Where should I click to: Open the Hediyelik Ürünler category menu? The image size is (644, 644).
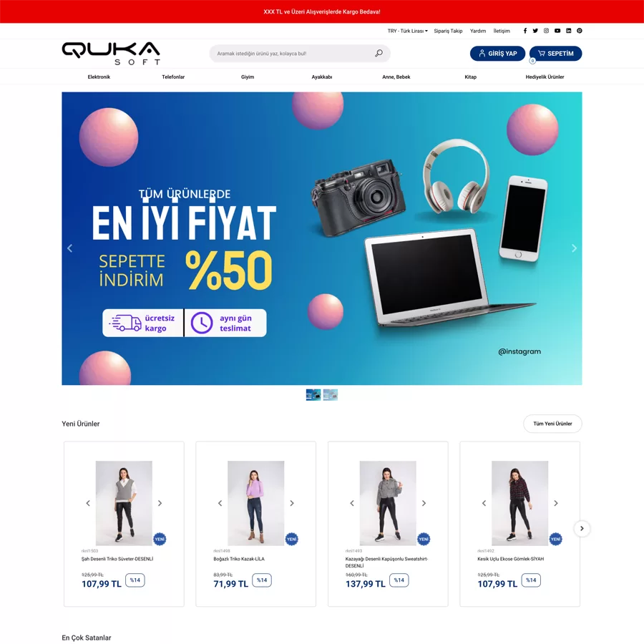pyautogui.click(x=545, y=77)
